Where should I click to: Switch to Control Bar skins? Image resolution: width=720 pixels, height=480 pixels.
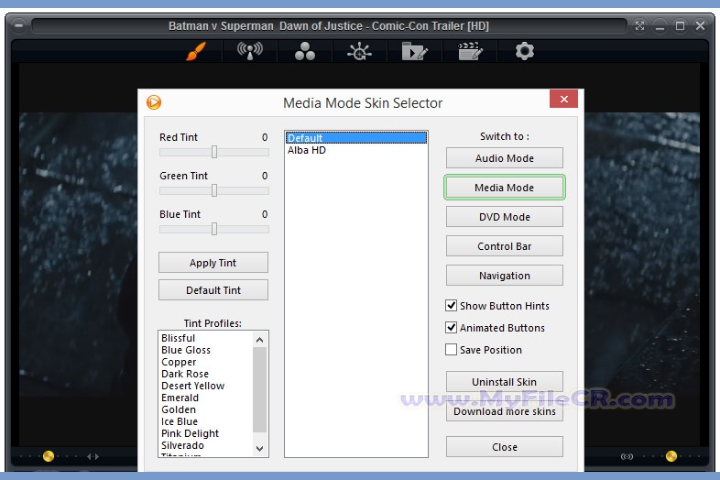[x=504, y=246]
